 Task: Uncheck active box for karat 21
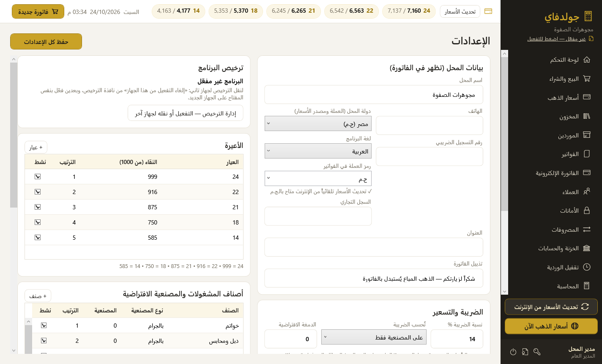click(38, 207)
